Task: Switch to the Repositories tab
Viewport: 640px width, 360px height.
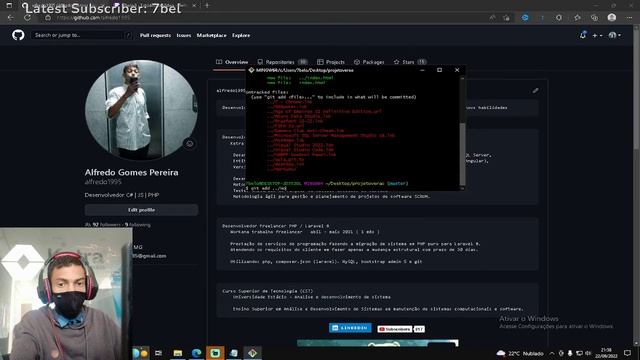Action: (x=282, y=62)
